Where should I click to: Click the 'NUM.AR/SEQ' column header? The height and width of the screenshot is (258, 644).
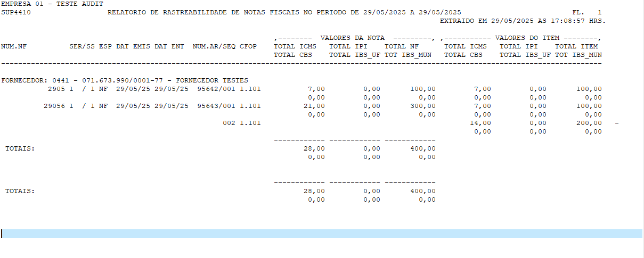click(214, 47)
